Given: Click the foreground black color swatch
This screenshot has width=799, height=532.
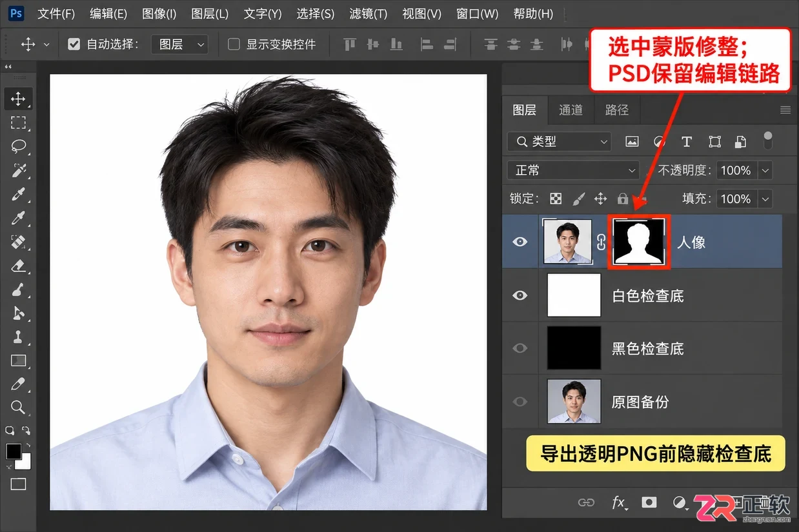Looking at the screenshot, I should [14, 451].
